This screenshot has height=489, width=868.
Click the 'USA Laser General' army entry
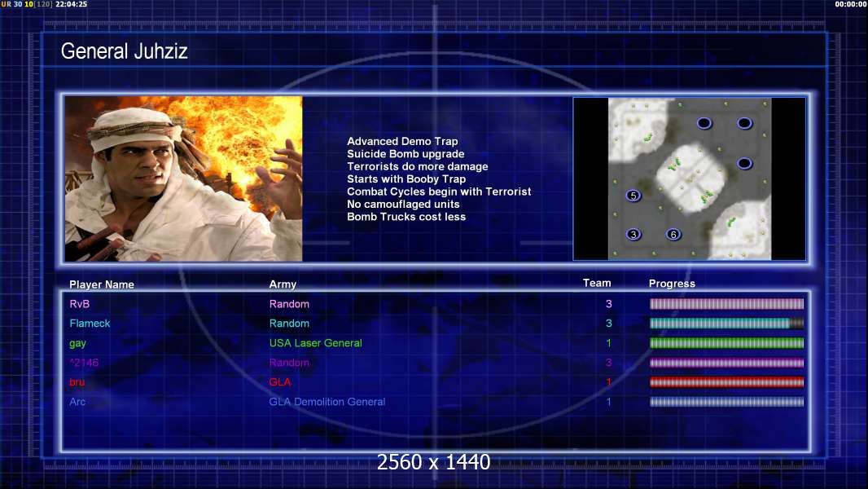tap(316, 343)
